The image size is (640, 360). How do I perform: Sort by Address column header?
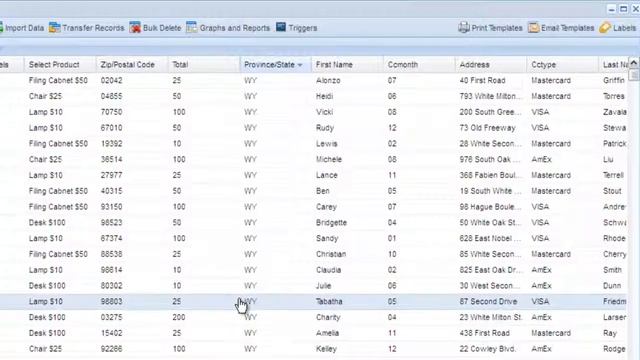(474, 65)
